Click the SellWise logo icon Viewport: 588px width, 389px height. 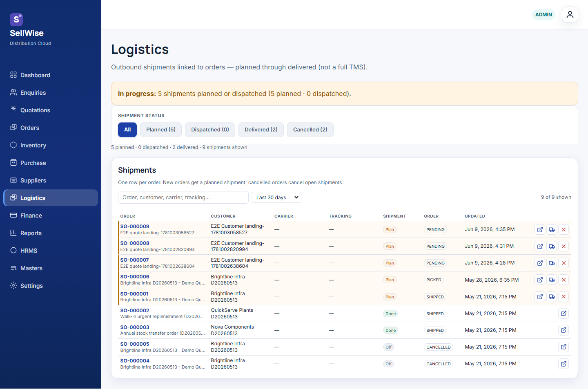(16, 19)
